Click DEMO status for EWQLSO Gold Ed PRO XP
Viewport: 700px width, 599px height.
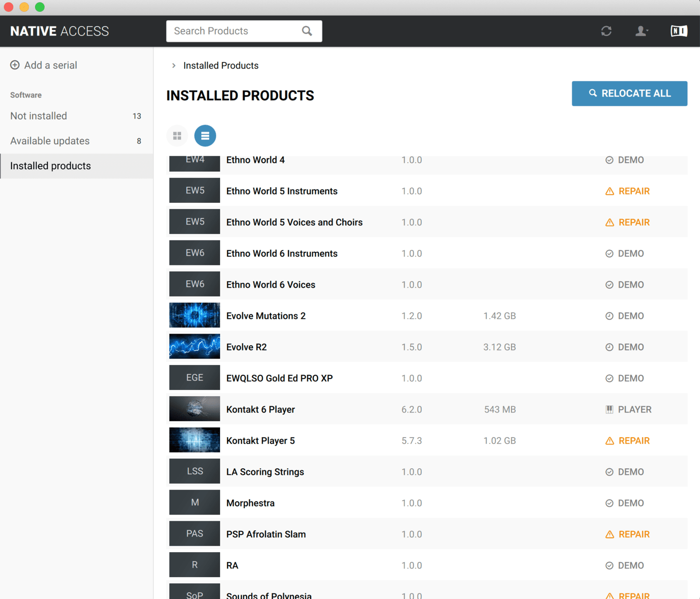click(625, 378)
